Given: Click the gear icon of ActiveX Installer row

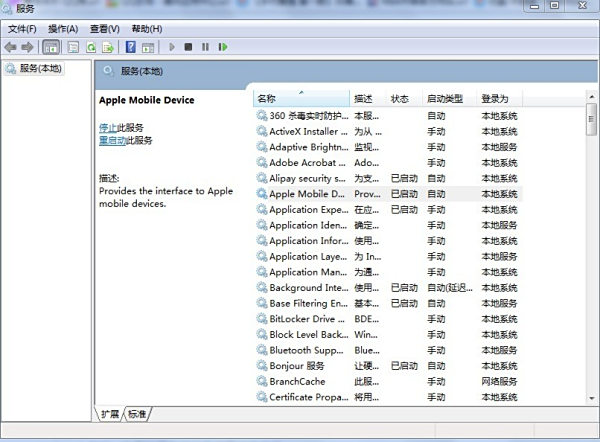Looking at the screenshot, I should tap(262, 131).
